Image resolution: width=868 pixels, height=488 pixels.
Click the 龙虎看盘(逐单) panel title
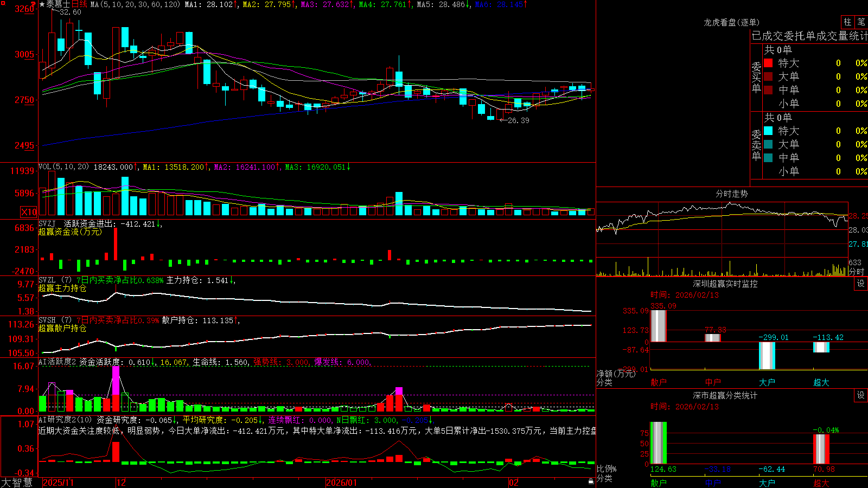pos(732,22)
